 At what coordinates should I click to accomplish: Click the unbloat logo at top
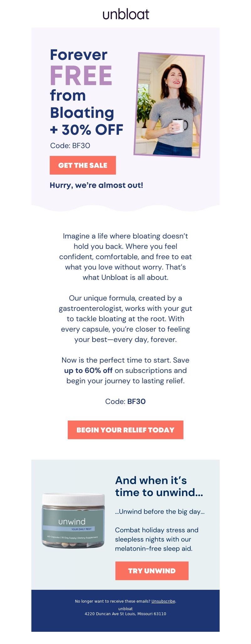pyautogui.click(x=125, y=14)
